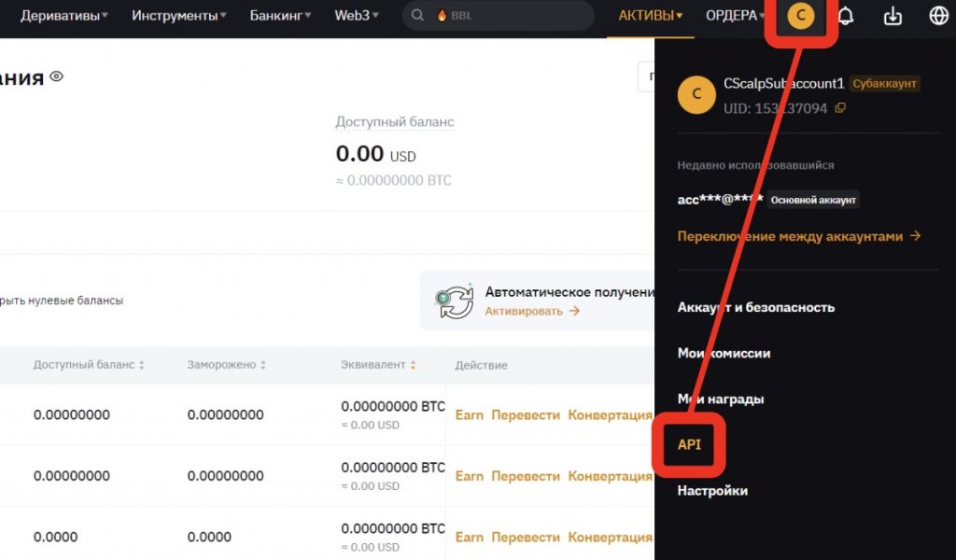
Task: Open the ОРДЕРА dropdown
Action: coord(735,15)
